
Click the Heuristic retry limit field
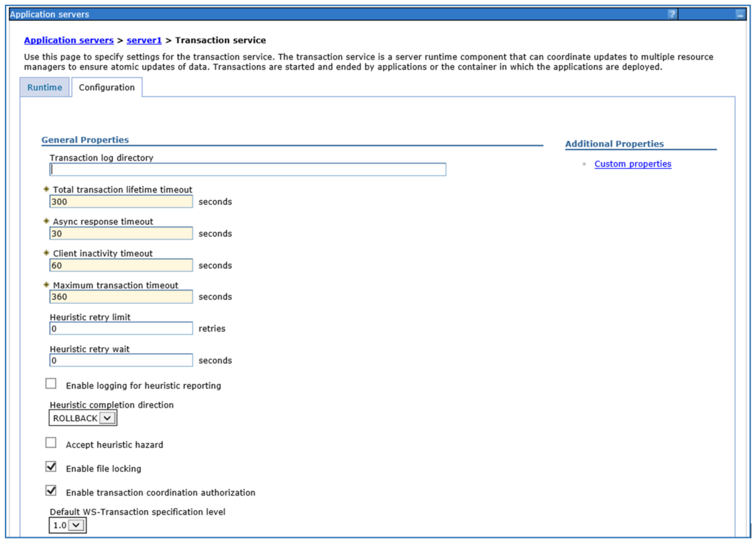121,329
